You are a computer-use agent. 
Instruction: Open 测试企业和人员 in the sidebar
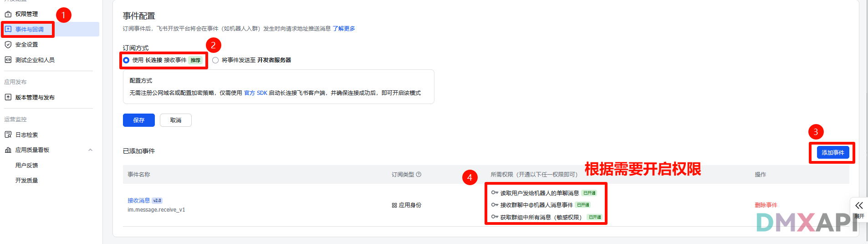point(35,60)
